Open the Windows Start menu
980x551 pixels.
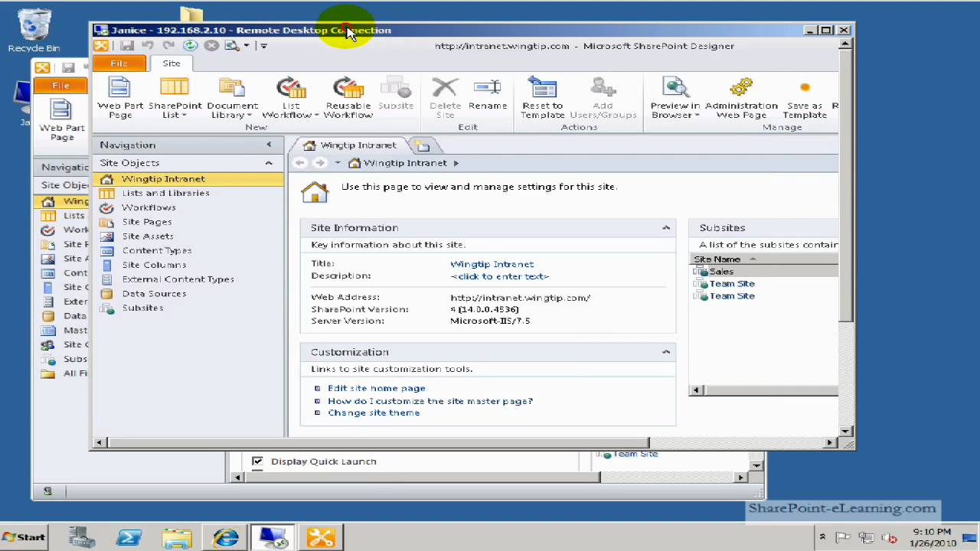pos(23,537)
